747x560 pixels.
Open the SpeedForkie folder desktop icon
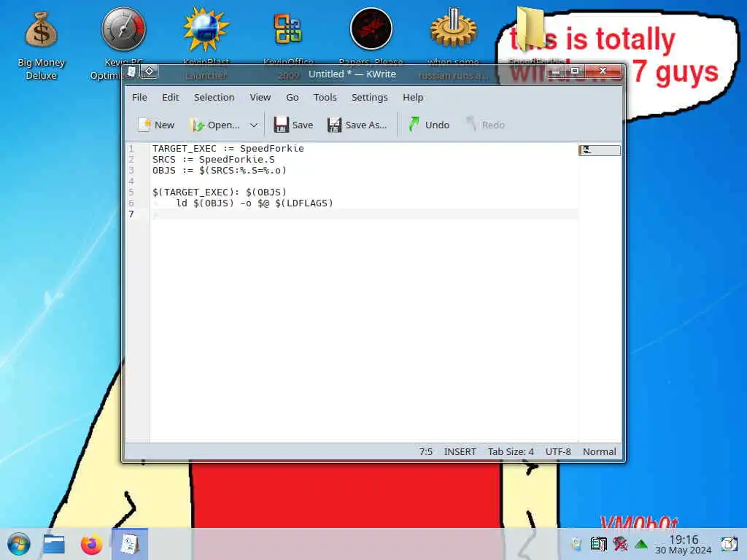click(x=530, y=28)
